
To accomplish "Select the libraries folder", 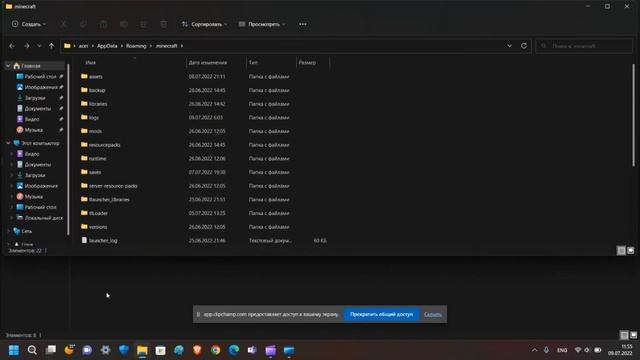I will tap(98, 104).
